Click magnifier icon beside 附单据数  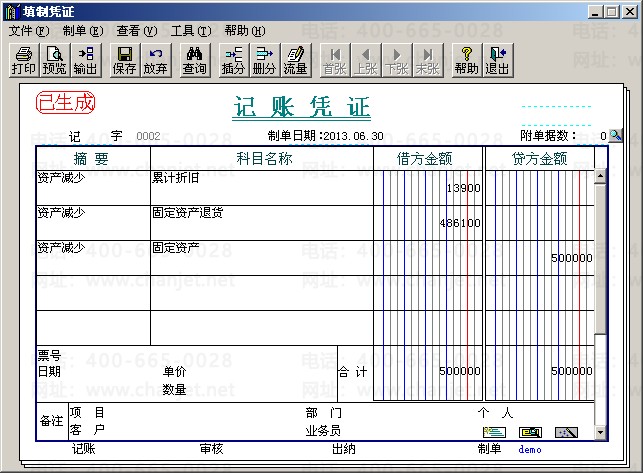pos(615,135)
